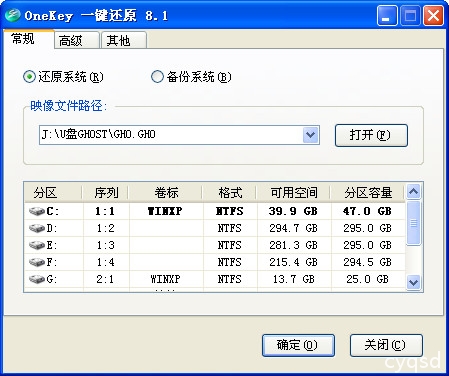Click the 序列 column header
Viewport: 449px width, 376px height.
coord(106,193)
